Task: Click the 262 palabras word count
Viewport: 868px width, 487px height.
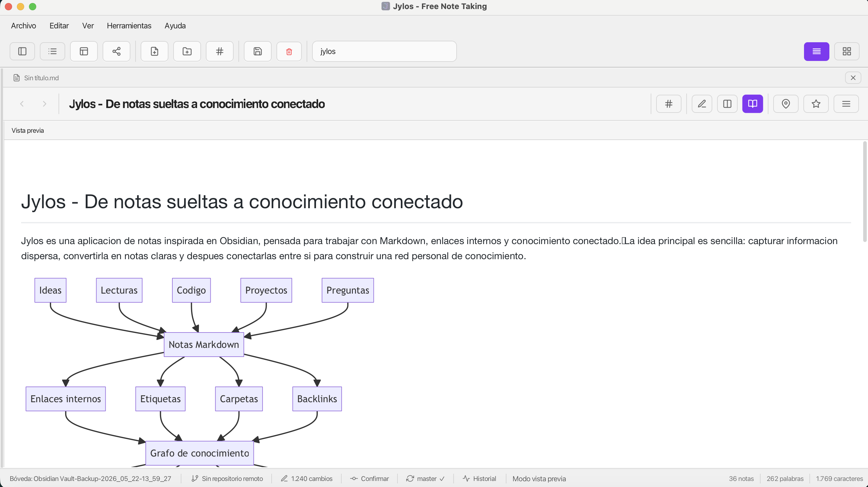Action: pyautogui.click(x=785, y=479)
